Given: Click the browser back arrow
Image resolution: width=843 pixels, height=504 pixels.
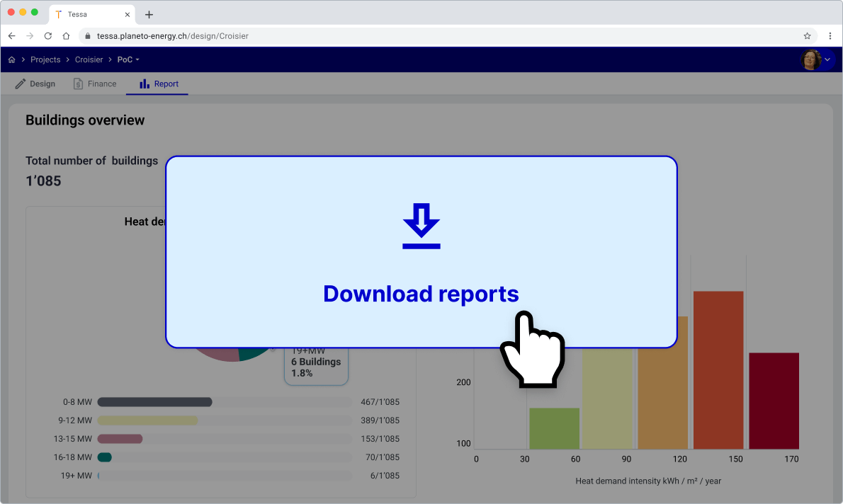Looking at the screenshot, I should [11, 35].
